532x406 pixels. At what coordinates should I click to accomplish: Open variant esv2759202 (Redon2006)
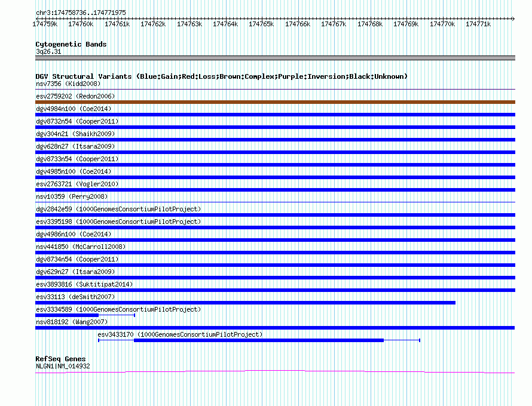tap(75, 96)
